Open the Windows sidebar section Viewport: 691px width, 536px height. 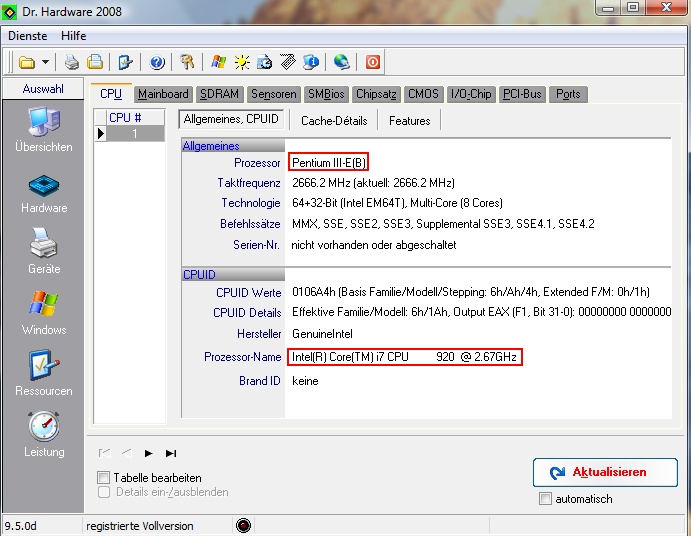44,313
